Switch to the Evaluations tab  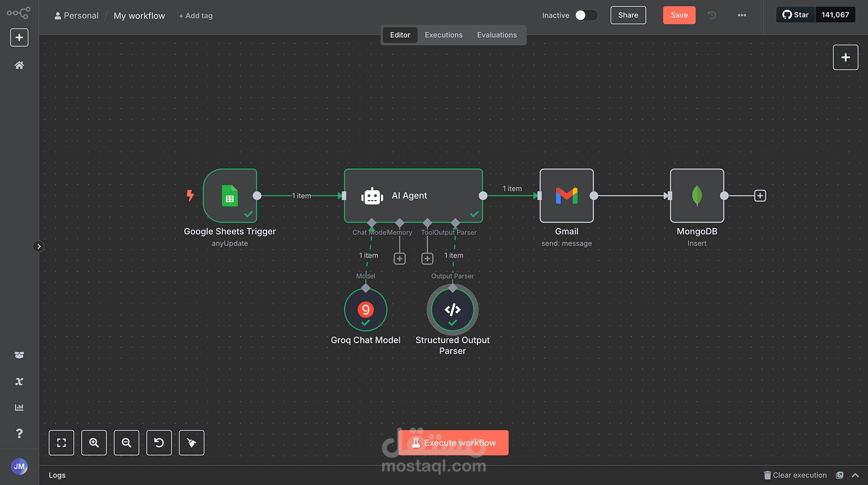(497, 35)
